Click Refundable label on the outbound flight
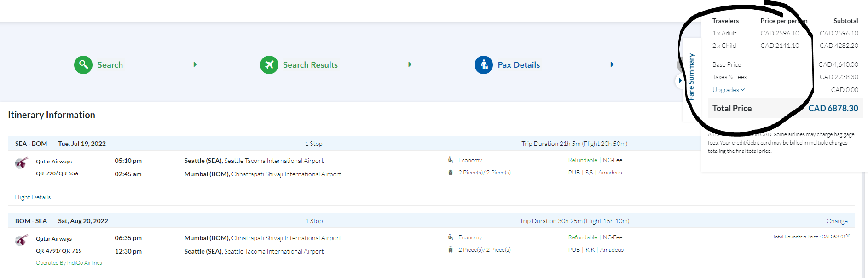The image size is (868, 278). pos(582,160)
